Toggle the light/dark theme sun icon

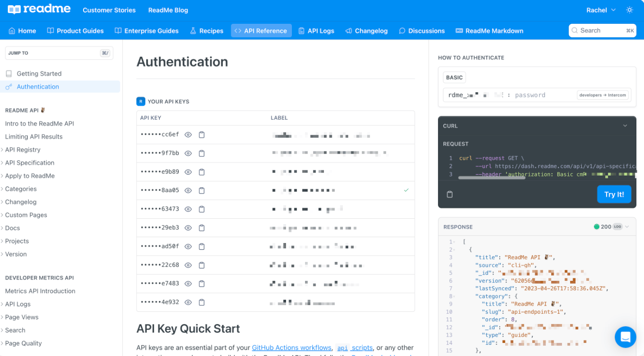[629, 10]
